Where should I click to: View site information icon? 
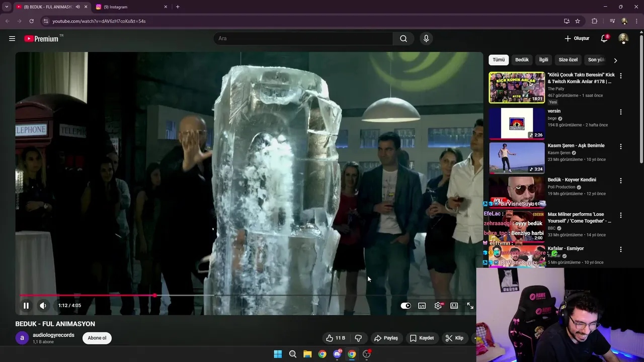(x=46, y=21)
